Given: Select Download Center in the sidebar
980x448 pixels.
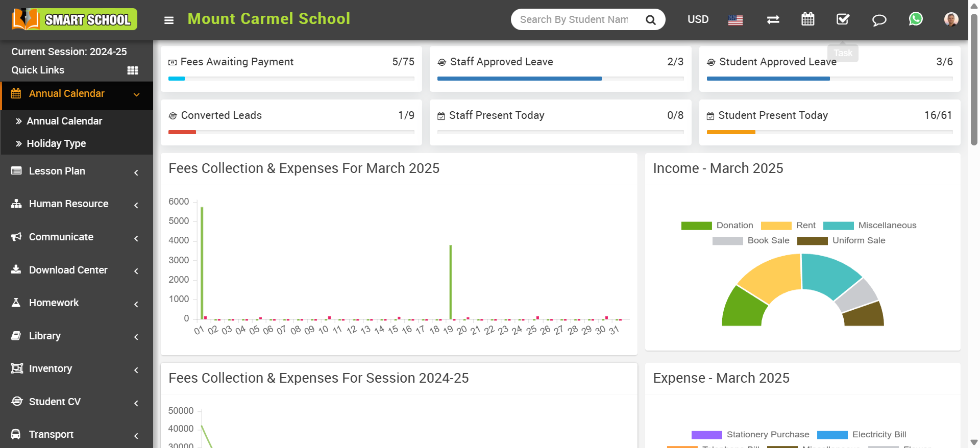Looking at the screenshot, I should coord(68,270).
